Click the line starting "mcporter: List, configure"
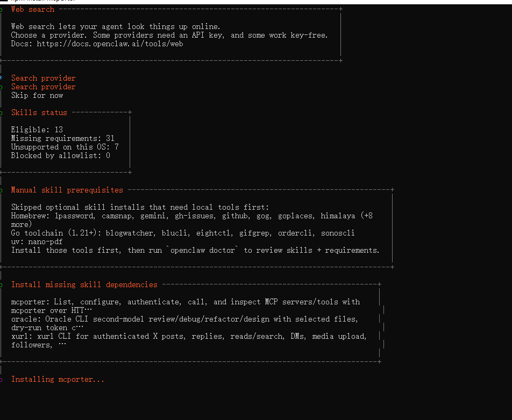This screenshot has width=512, height=420. pyautogui.click(x=186, y=302)
